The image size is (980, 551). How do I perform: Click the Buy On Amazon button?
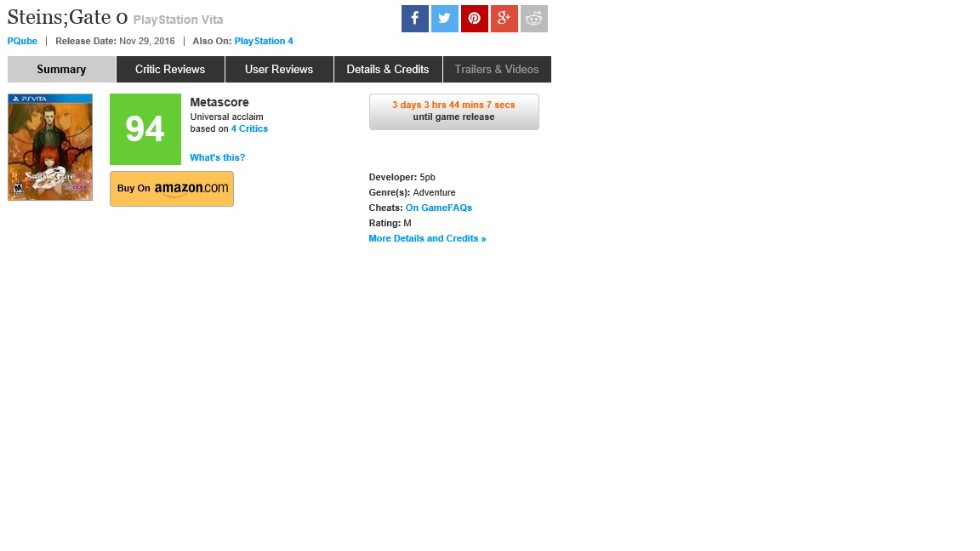click(x=172, y=189)
